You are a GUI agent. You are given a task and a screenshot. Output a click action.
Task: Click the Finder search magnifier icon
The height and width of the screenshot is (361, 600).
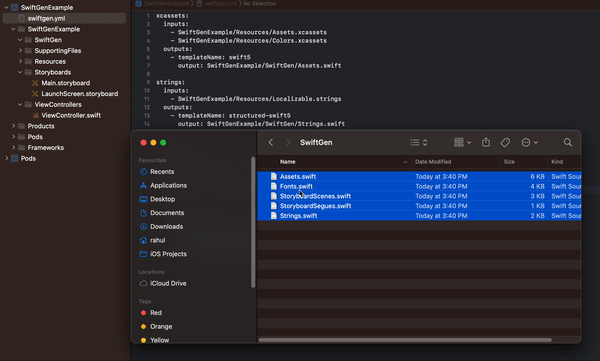tap(567, 142)
